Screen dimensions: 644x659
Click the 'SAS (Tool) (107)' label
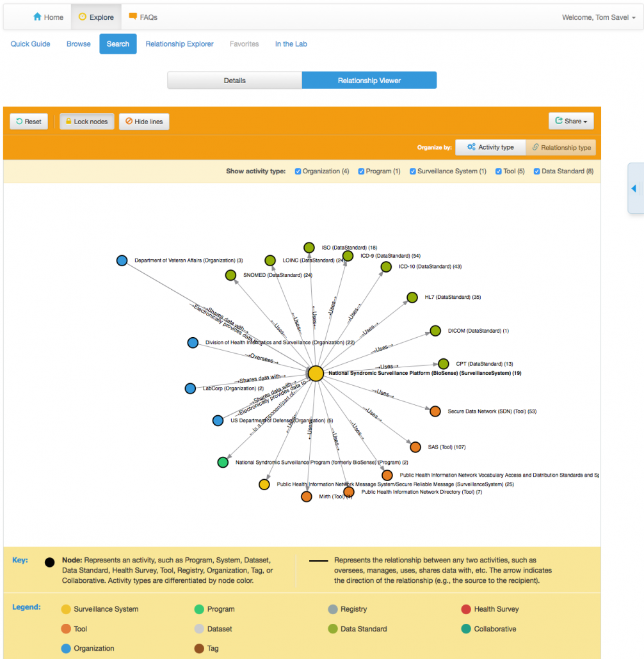point(447,447)
